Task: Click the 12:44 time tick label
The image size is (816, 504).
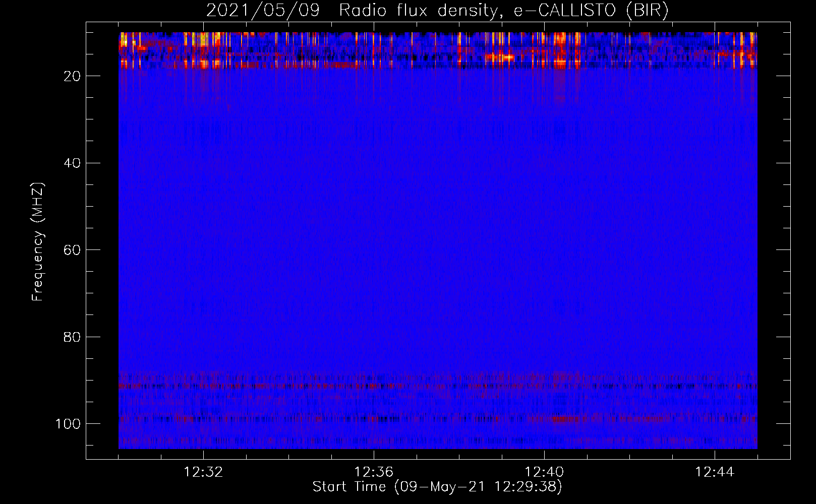Action: [x=715, y=472]
